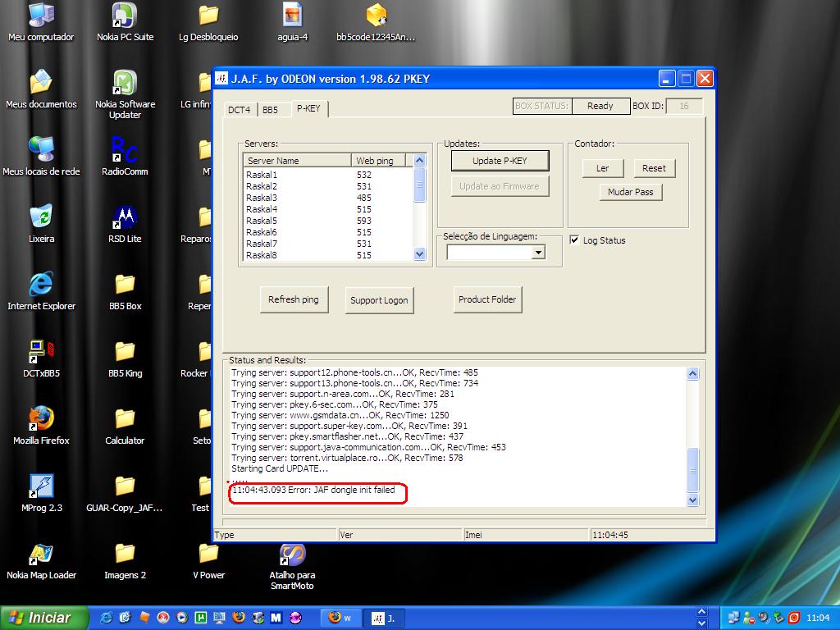Select the Raskal4 server row
This screenshot has width=840, height=630.
tap(328, 209)
